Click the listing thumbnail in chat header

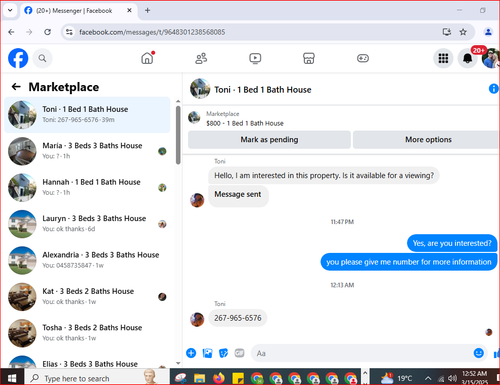[x=200, y=89]
